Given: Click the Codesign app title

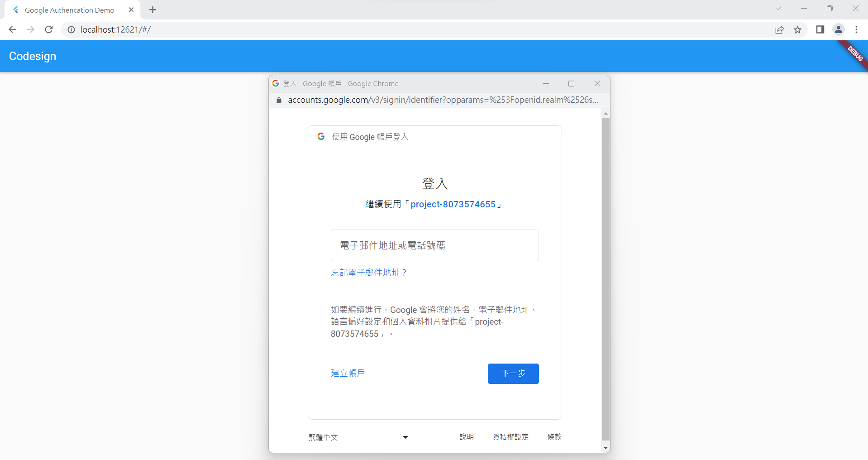Looking at the screenshot, I should (x=33, y=56).
